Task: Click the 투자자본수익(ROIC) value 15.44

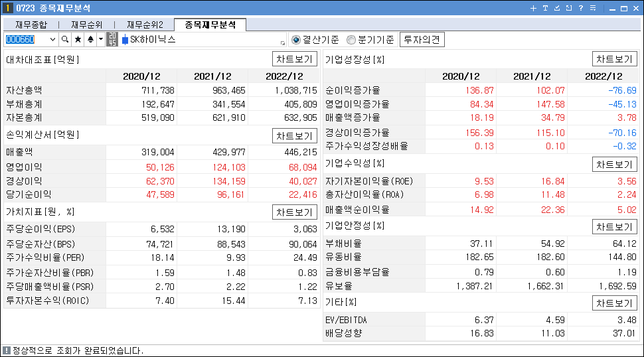Action: point(234,301)
